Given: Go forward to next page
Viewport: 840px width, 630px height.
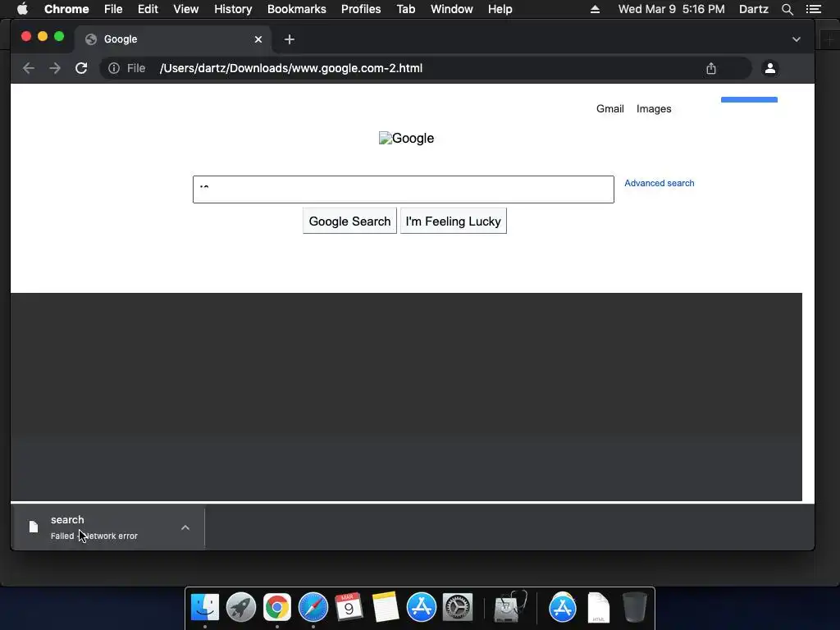Looking at the screenshot, I should pyautogui.click(x=55, y=68).
